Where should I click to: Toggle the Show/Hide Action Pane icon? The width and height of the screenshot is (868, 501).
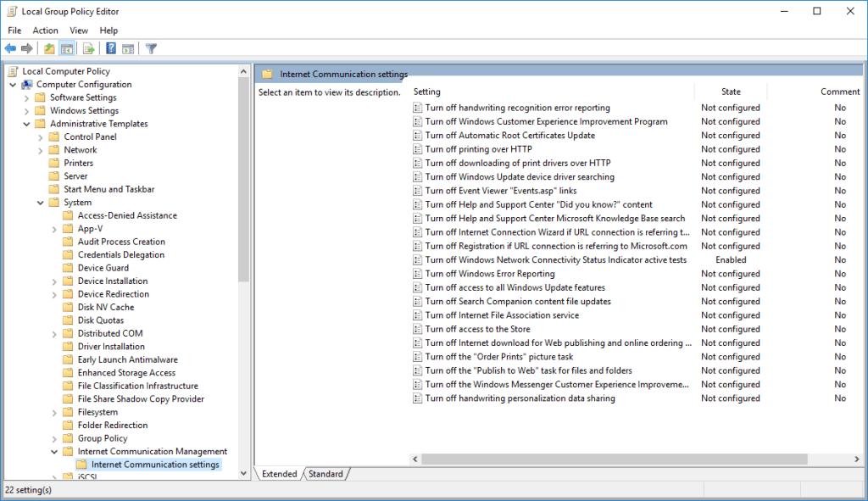(x=128, y=48)
